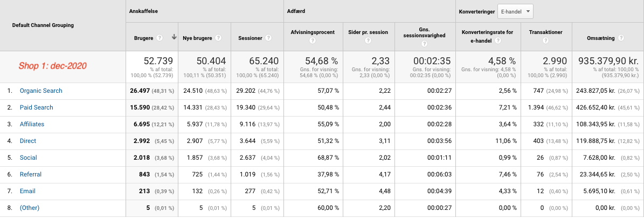Open the (Other) channel link
The width and height of the screenshot is (644, 218).
tap(30, 208)
